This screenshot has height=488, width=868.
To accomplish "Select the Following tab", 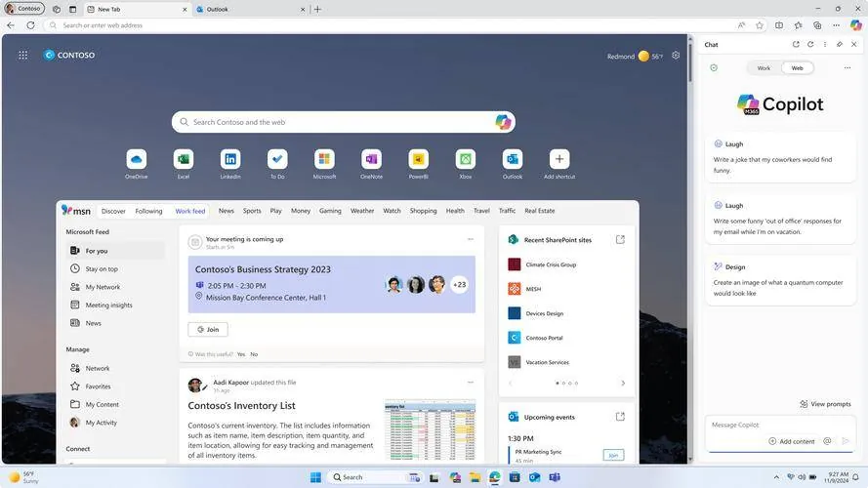I will (x=149, y=211).
